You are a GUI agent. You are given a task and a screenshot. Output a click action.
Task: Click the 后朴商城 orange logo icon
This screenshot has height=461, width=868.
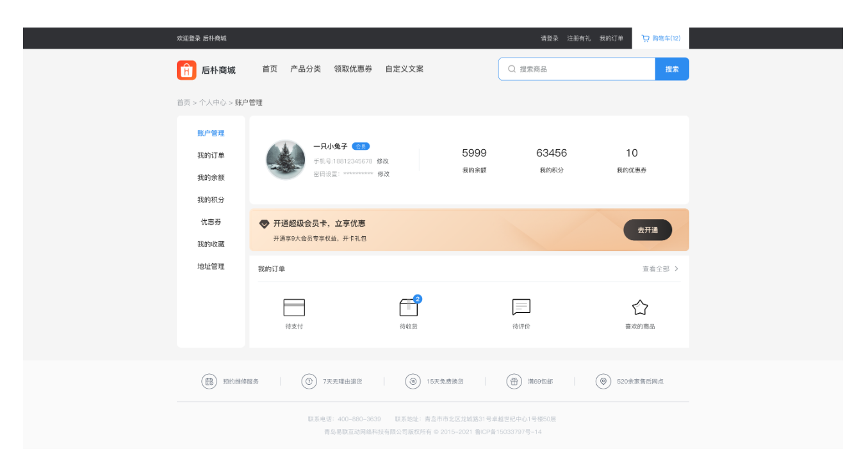186,70
